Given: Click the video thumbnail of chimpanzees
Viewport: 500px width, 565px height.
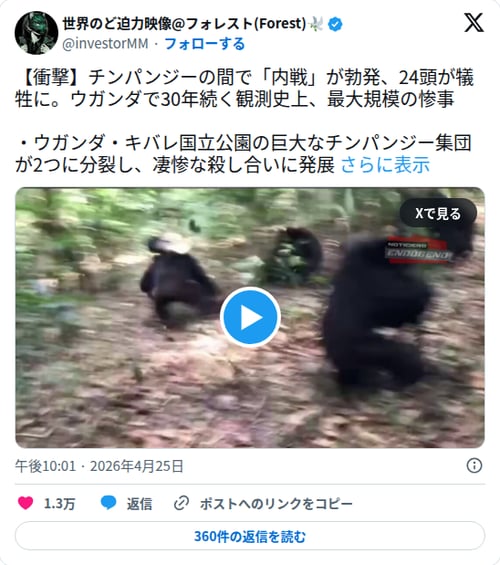Looking at the screenshot, I should point(250,317).
